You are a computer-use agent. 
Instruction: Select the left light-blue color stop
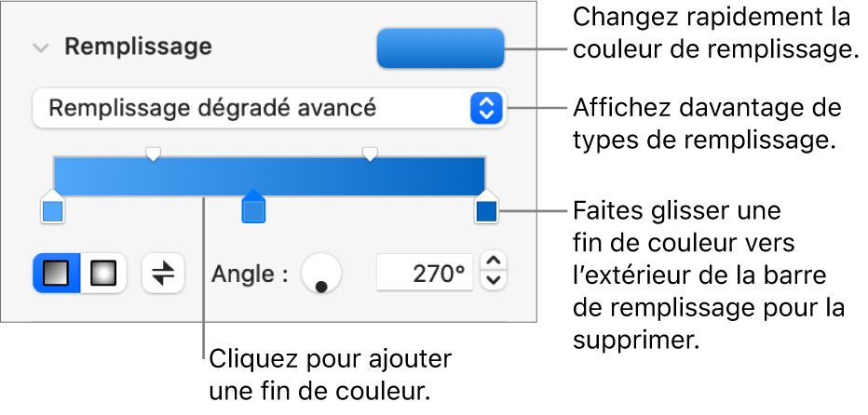coord(53,213)
